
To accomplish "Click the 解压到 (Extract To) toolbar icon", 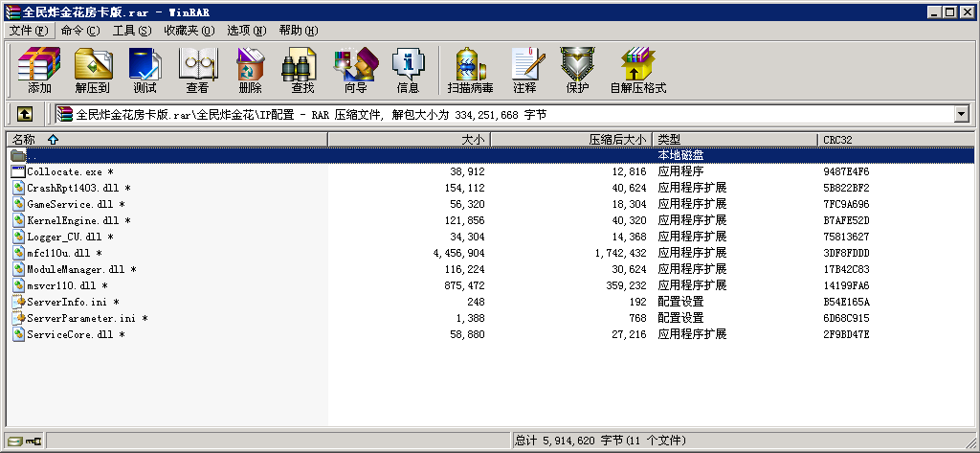I will (93, 70).
